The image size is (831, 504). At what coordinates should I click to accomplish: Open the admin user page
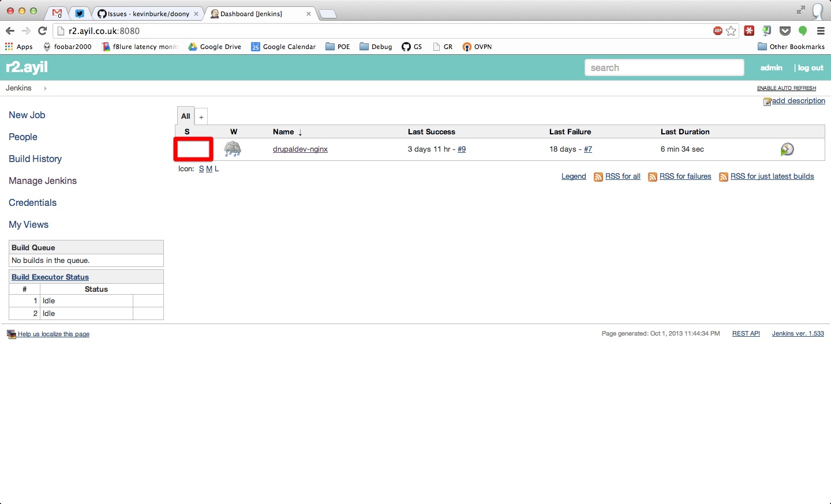772,68
